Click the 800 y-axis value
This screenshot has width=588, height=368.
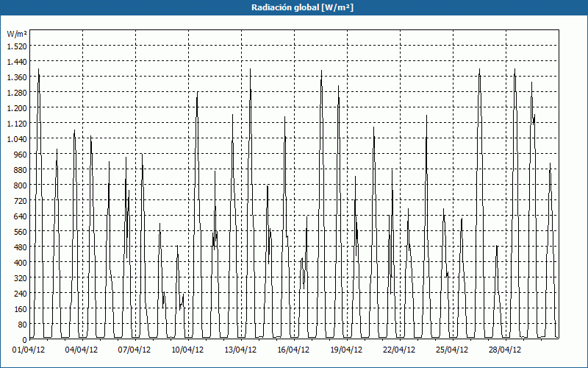coord(21,185)
